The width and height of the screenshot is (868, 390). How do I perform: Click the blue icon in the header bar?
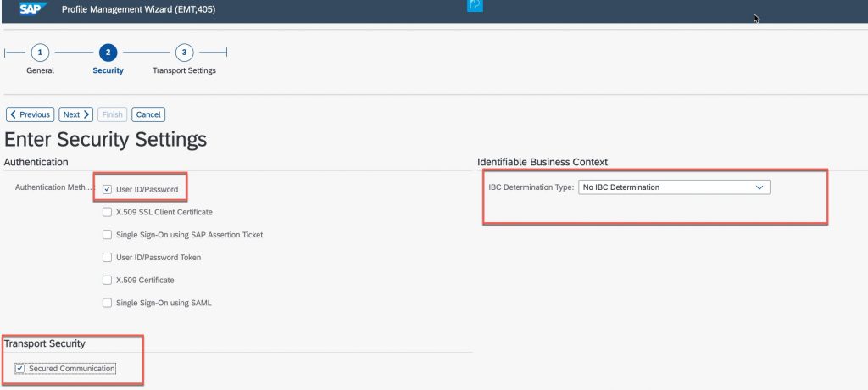pos(475,5)
